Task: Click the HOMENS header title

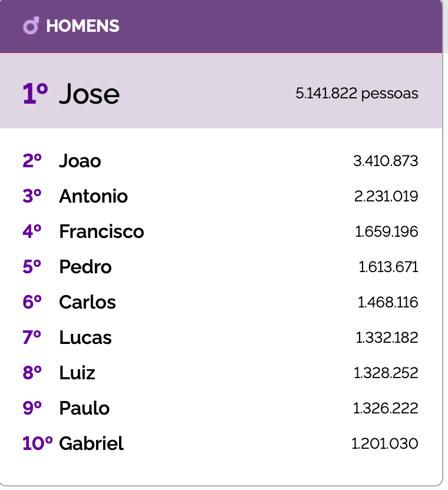Action: click(83, 26)
